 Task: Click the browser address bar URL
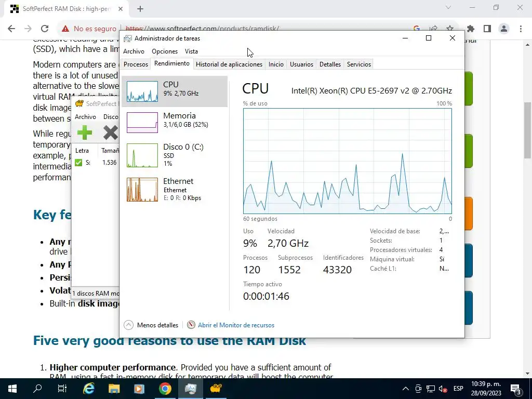pyautogui.click(x=202, y=29)
